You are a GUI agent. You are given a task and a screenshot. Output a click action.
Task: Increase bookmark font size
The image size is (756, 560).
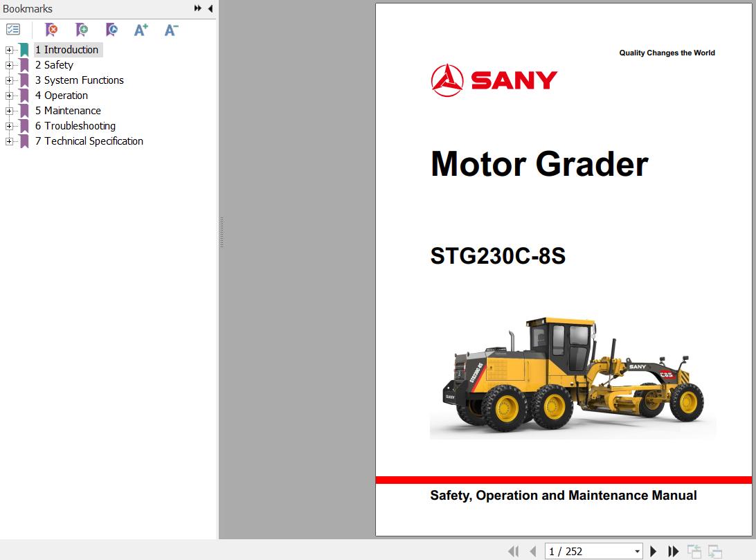141,30
